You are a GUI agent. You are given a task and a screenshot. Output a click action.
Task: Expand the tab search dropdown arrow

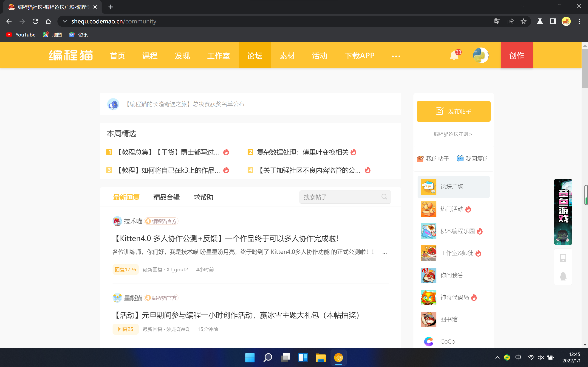522,6
